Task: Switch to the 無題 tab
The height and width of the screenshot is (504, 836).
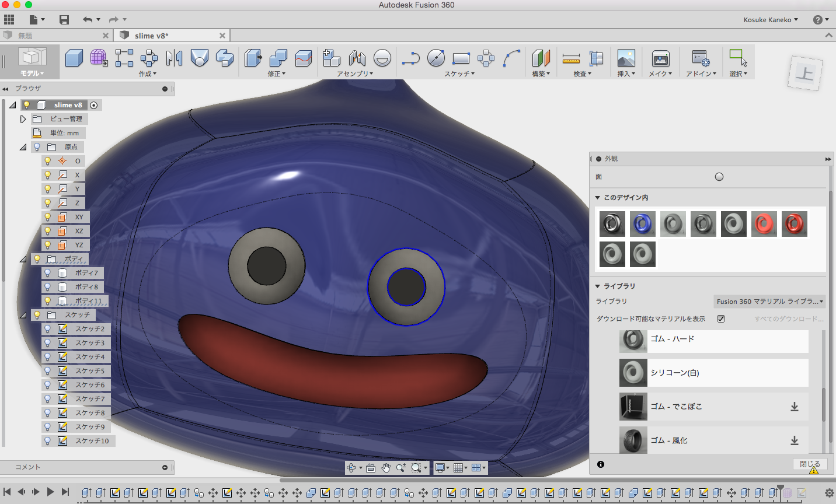Action: [x=25, y=36]
